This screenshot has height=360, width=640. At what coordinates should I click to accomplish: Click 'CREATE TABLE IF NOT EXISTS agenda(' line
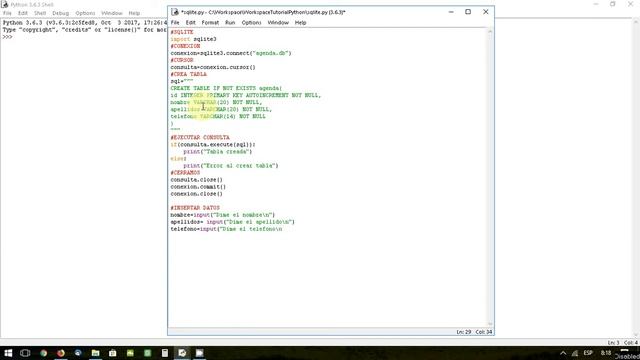[x=226, y=88]
